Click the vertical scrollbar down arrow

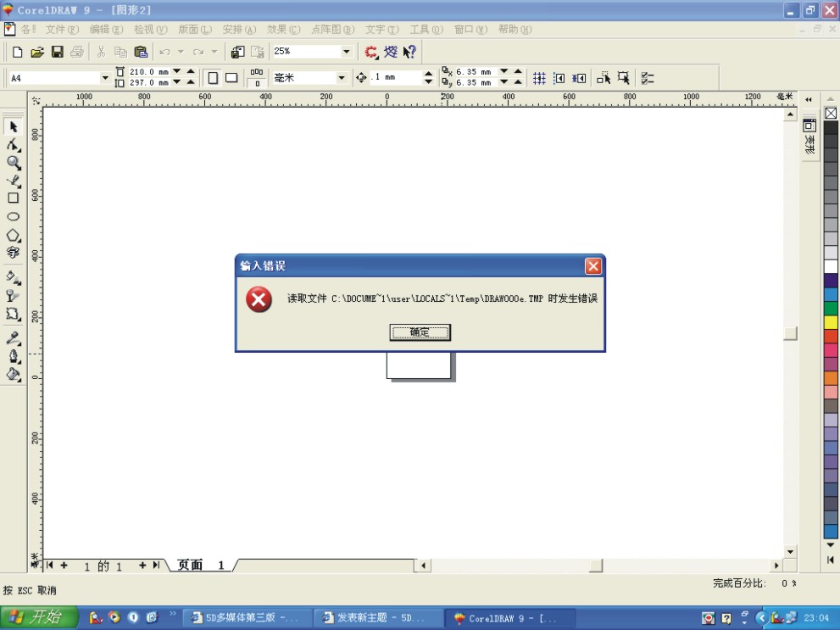[x=791, y=551]
